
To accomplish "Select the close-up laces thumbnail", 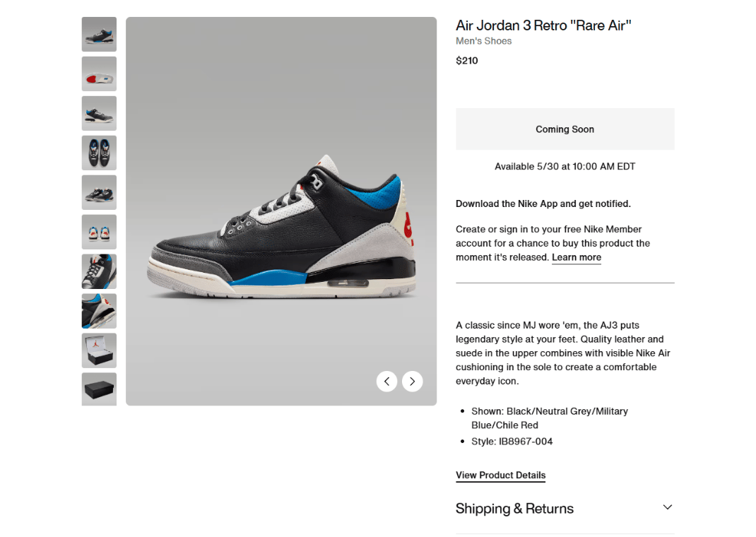I will (99, 271).
